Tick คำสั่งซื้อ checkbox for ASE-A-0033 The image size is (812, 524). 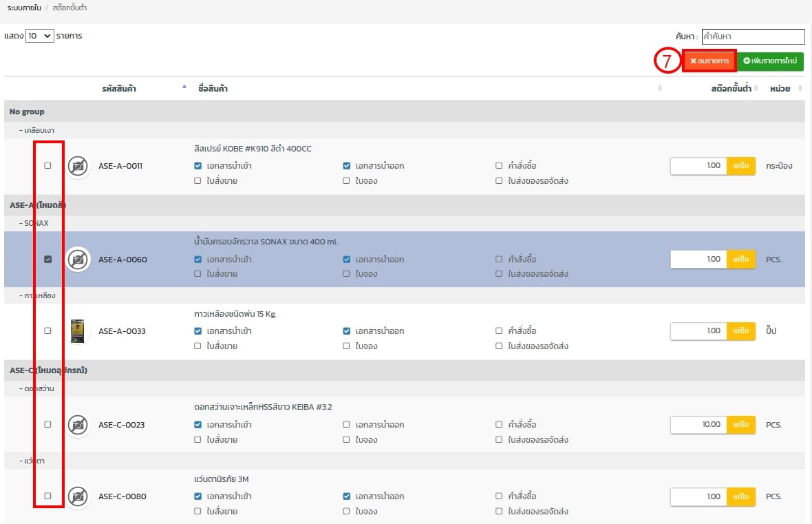tap(499, 331)
